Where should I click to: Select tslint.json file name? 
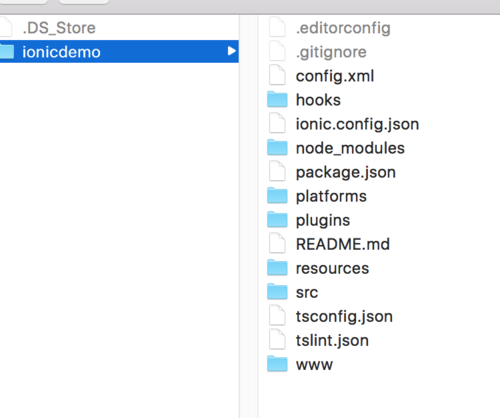click(x=332, y=340)
